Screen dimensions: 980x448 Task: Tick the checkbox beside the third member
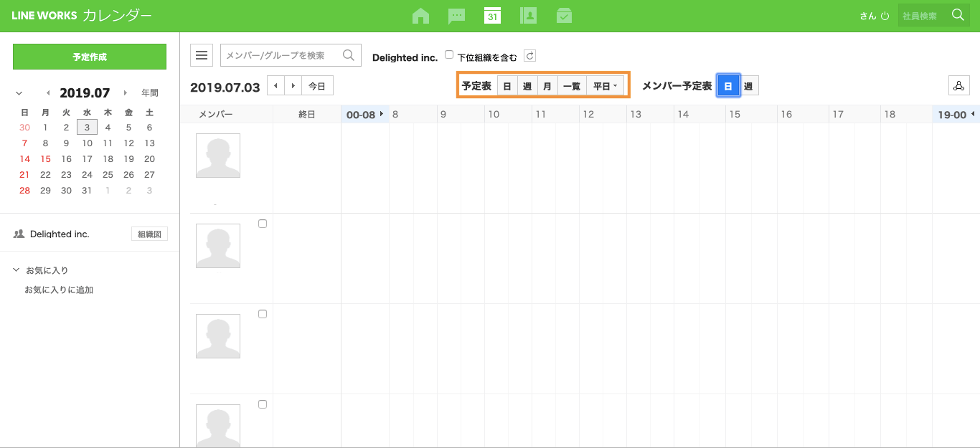[x=263, y=314]
